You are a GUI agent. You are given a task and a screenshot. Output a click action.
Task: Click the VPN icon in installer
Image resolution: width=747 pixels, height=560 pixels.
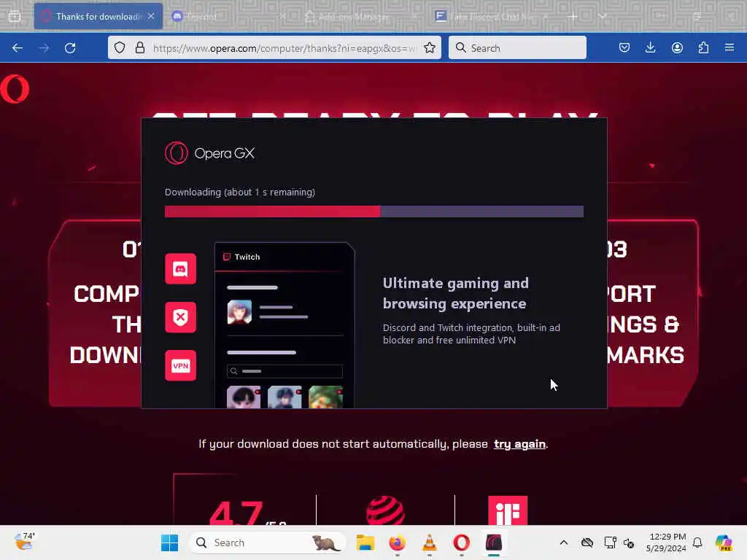click(x=181, y=365)
